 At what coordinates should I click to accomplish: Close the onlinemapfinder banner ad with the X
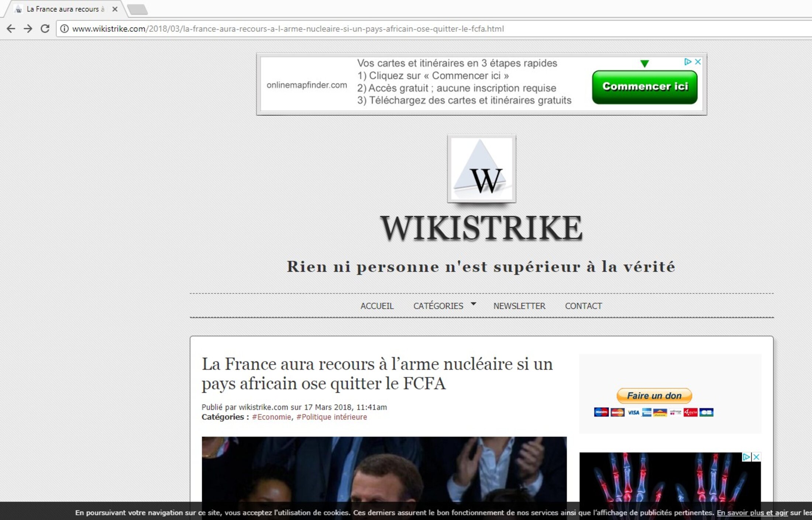(698, 62)
